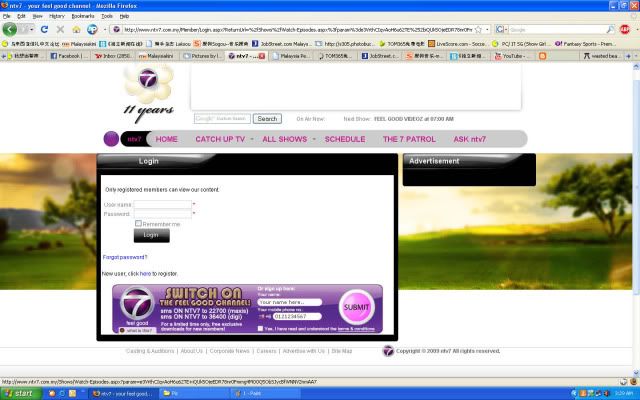Open the Bookmarks menu
Viewport: 640px width, 400px height.
[83, 16]
